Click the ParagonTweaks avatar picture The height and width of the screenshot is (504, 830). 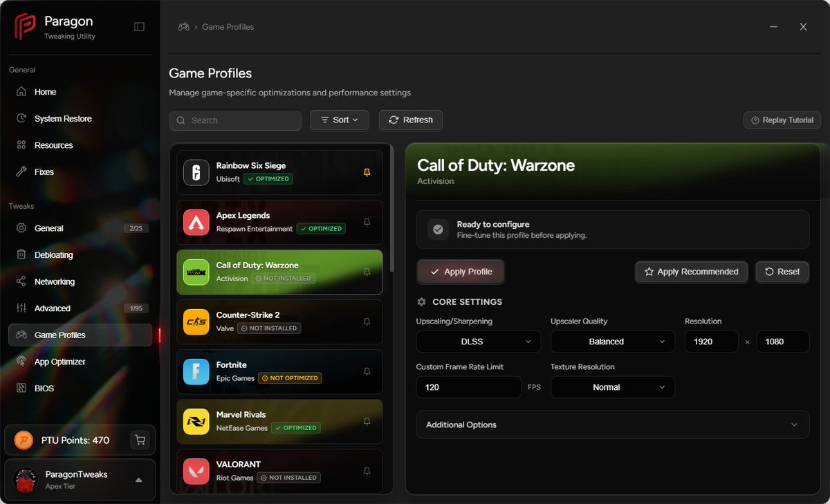[26, 480]
